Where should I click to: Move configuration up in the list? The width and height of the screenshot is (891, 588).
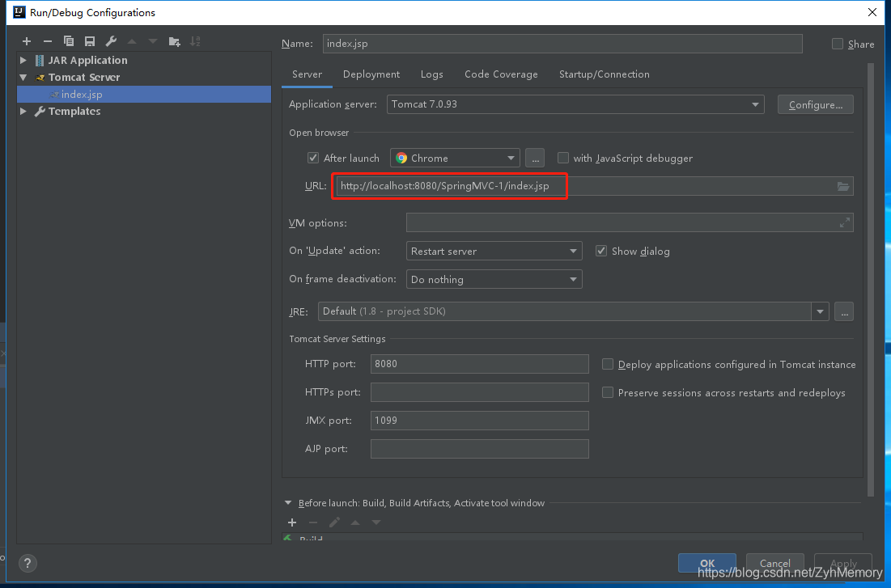click(x=132, y=41)
